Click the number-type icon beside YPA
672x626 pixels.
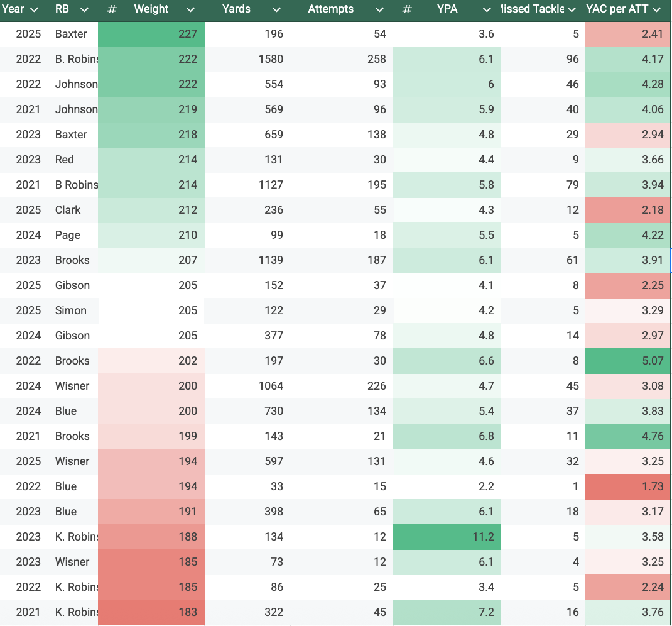coord(407,9)
